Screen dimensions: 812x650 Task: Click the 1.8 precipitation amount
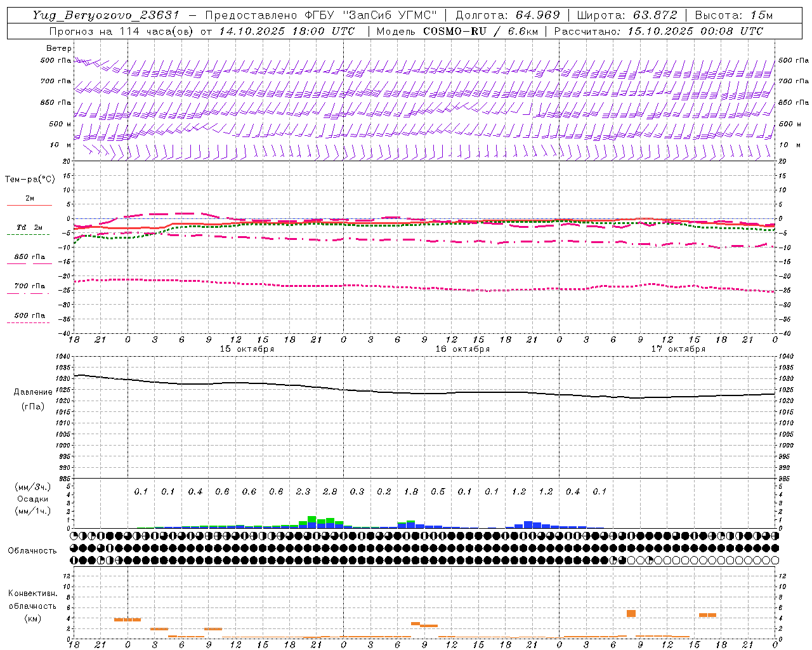coord(411,492)
